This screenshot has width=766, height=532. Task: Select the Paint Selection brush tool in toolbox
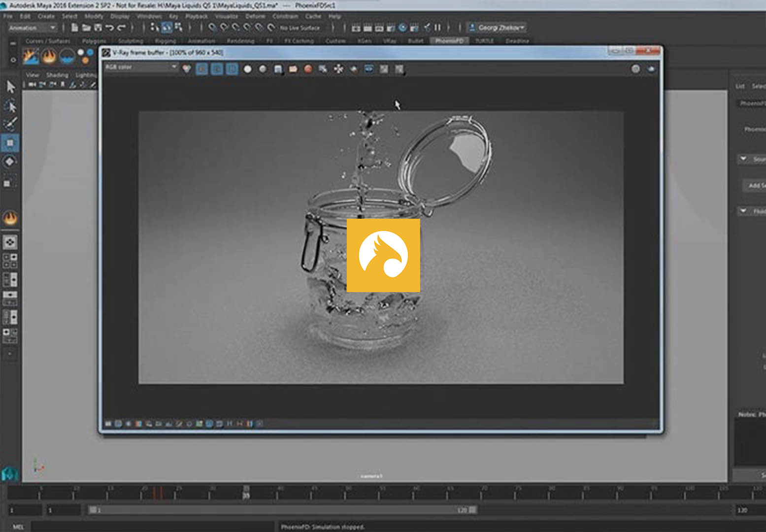(x=10, y=123)
